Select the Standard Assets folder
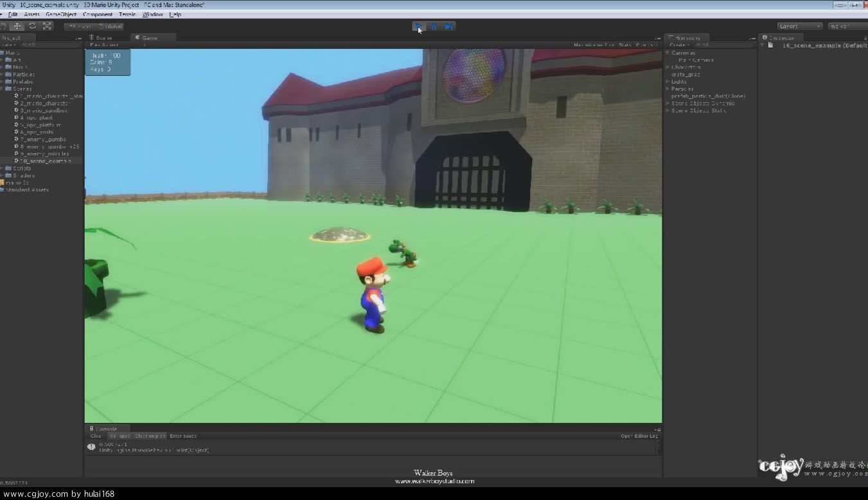Screen dimensions: 868x500 [x=26, y=190]
